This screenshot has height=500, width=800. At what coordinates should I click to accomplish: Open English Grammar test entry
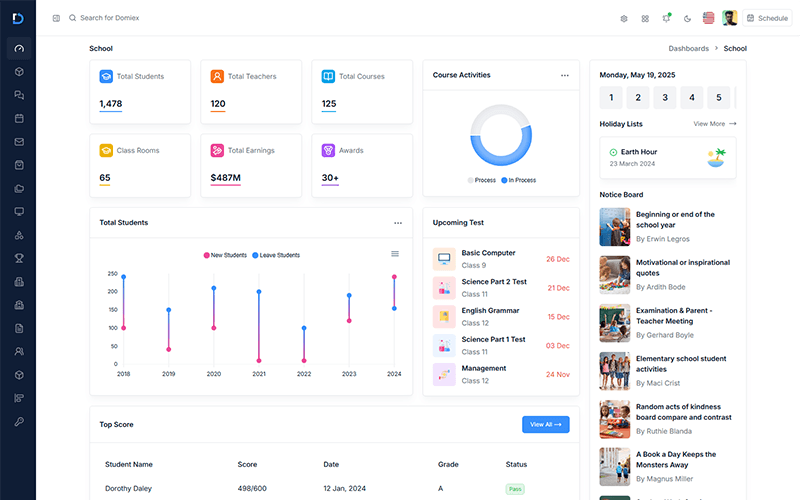[501, 317]
